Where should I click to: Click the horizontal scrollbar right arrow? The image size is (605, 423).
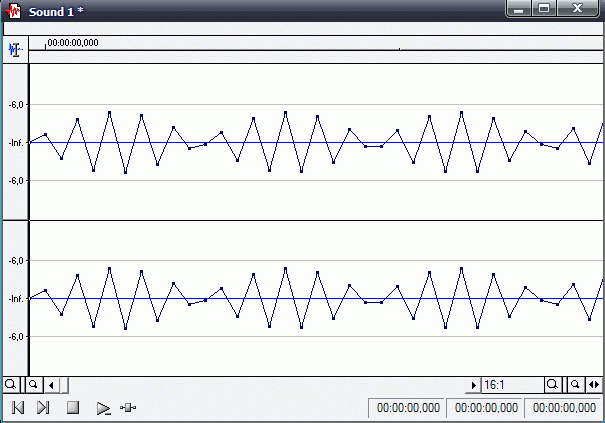point(474,385)
